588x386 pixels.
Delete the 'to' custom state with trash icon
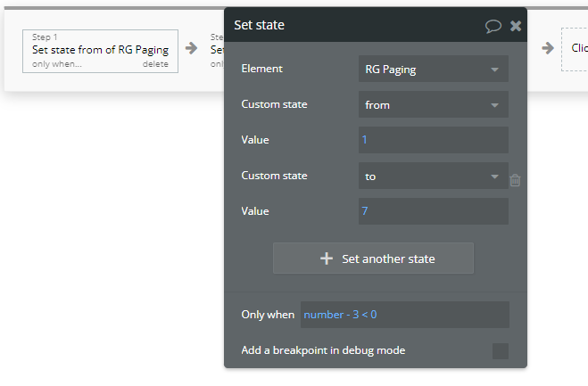(515, 180)
